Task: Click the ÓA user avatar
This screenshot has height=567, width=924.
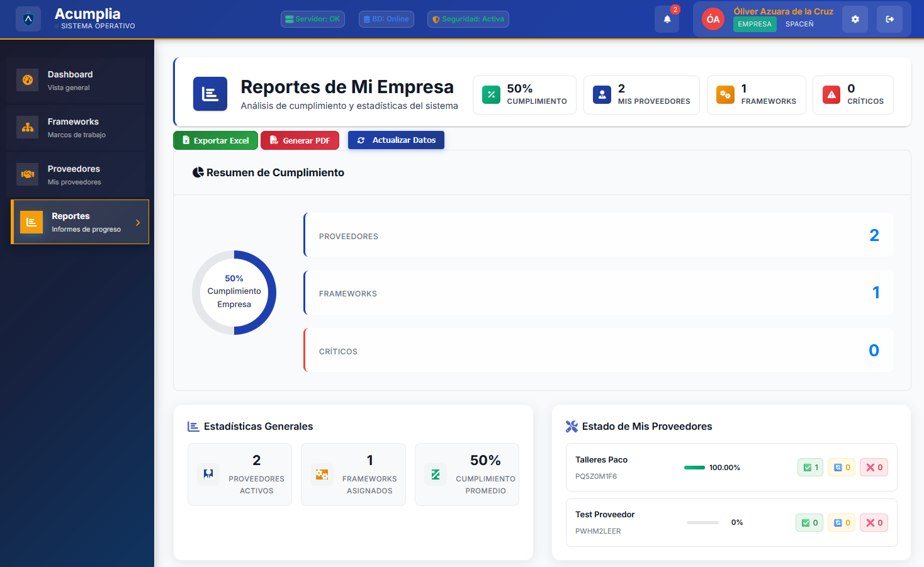Action: coord(713,19)
